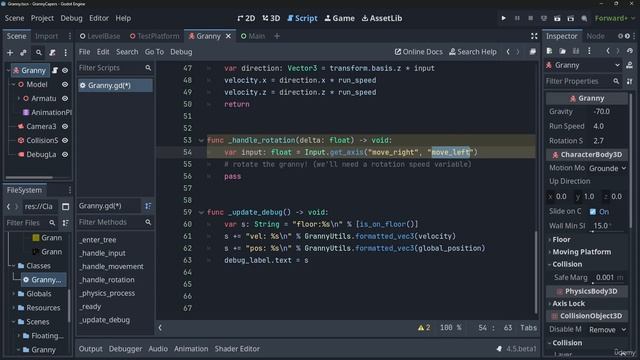Run the project with the play button
This screenshot has height=360, width=640.
click(x=503, y=18)
